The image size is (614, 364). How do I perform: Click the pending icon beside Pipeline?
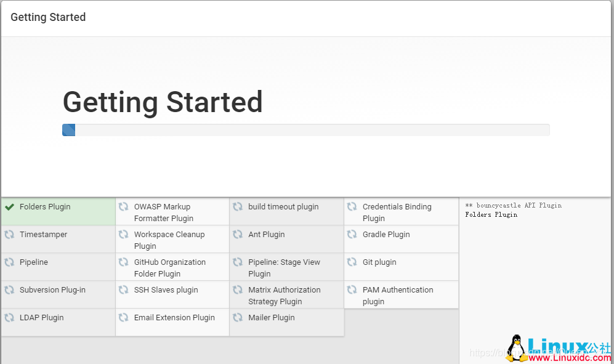pos(9,262)
